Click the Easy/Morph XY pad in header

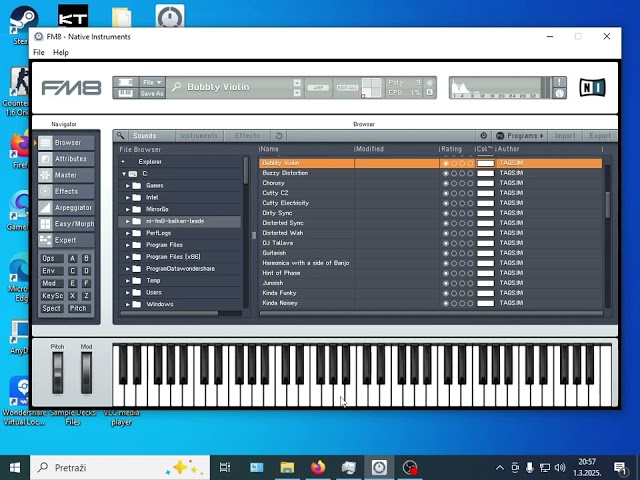371,88
